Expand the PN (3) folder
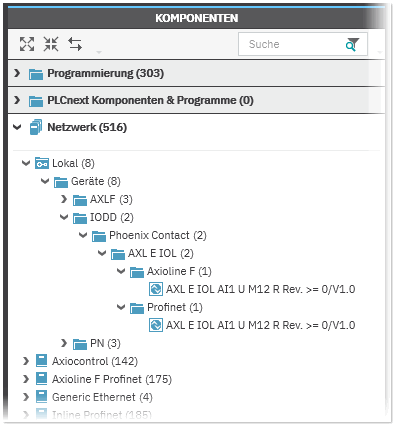Viewport: 395px width, 426px height. coord(64,343)
